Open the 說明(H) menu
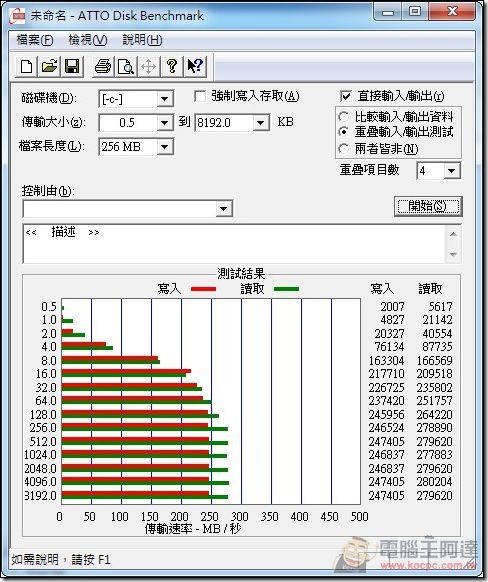Image resolution: width=488 pixels, height=582 pixels. click(142, 40)
